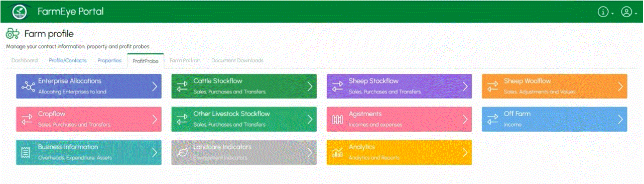Click the Landcare Indicators leaf icon

tap(183, 153)
